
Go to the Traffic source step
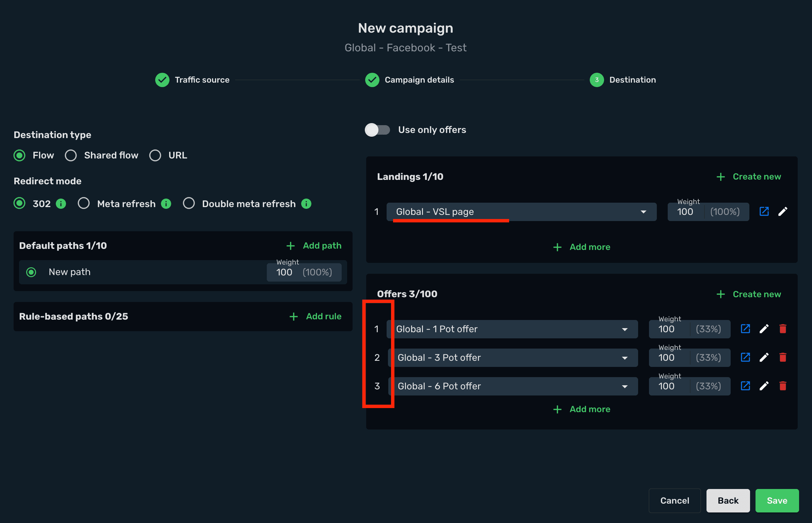tap(192, 80)
